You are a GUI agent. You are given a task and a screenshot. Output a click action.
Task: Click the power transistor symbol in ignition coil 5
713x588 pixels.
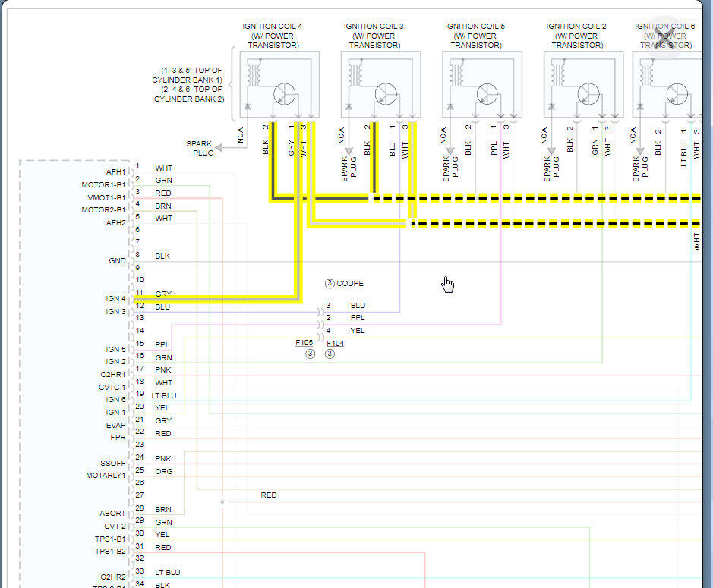coord(487,95)
